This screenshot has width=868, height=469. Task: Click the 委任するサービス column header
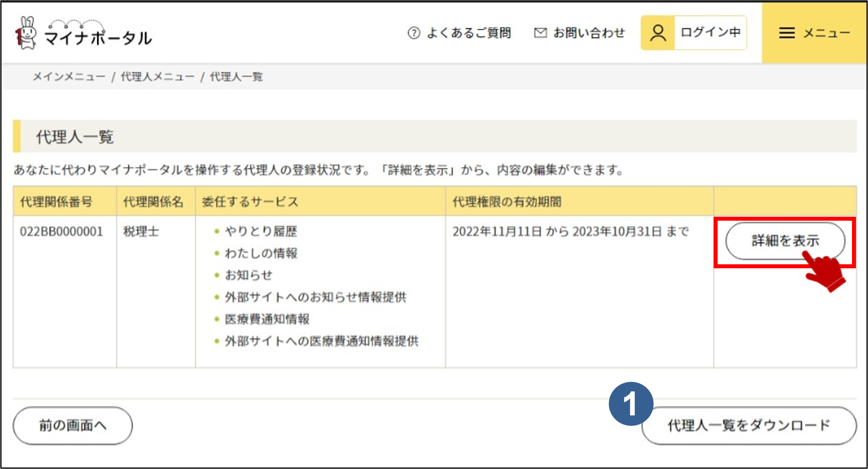(250, 202)
